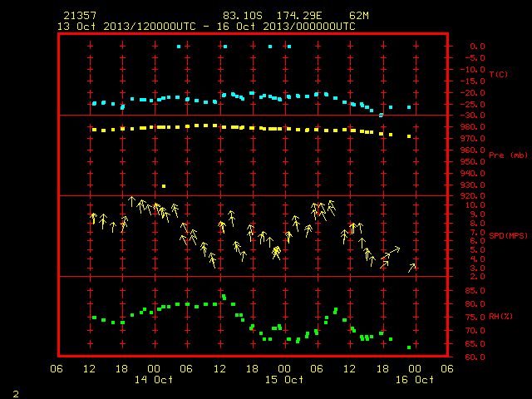Click the 83.10S latitude text
This screenshot has width=532, height=399.
pyautogui.click(x=243, y=16)
